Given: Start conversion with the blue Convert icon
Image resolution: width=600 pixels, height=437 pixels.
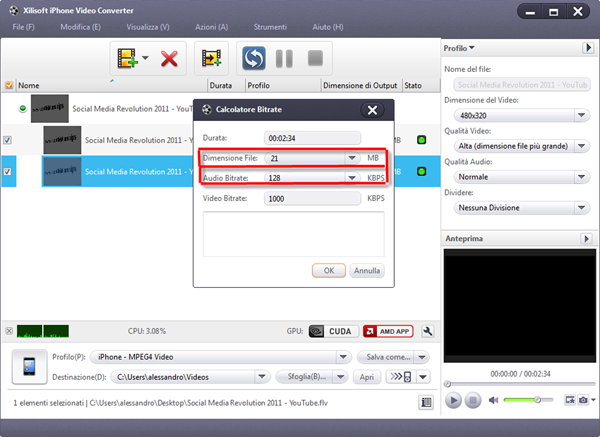Looking at the screenshot, I should tap(254, 59).
